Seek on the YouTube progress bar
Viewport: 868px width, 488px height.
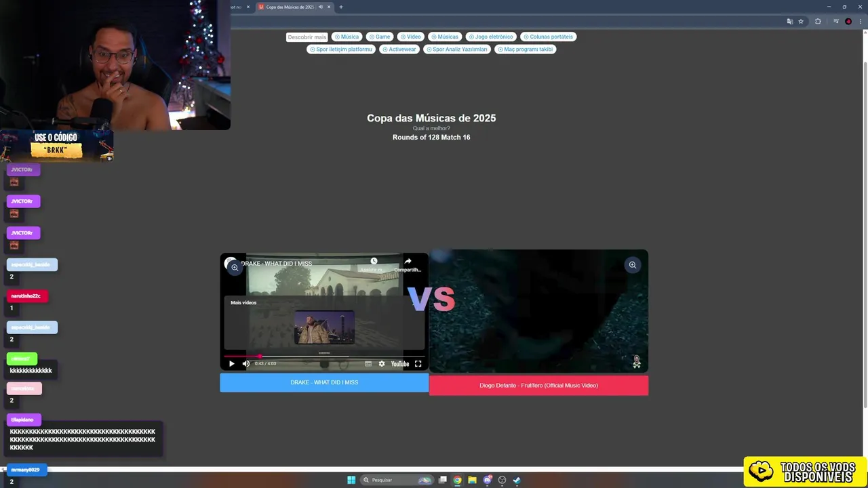(324, 356)
